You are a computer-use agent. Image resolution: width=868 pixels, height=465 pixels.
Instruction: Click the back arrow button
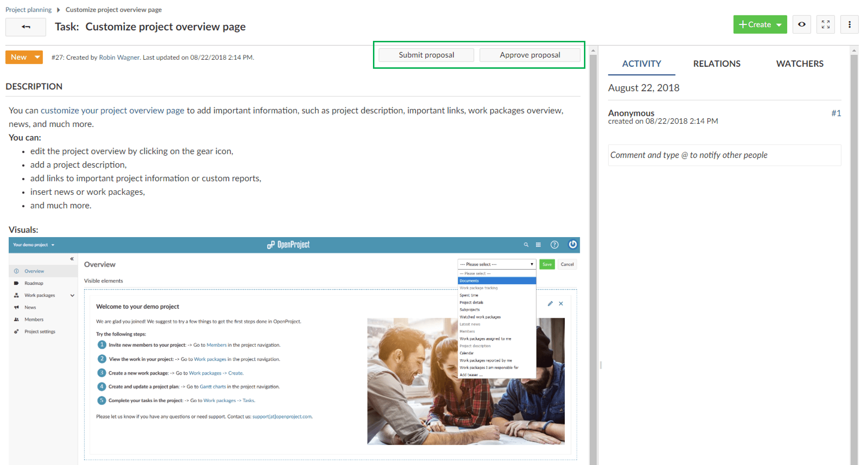click(x=26, y=27)
